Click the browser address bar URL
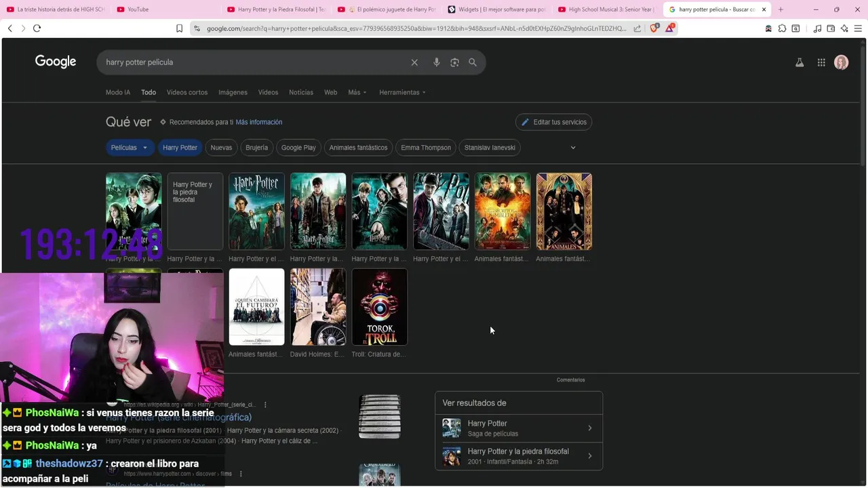 tap(416, 28)
